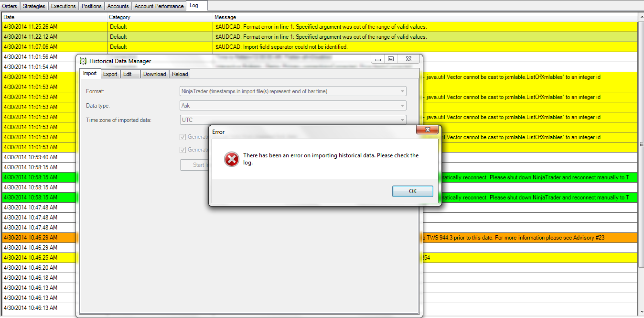Click the Historical Data Manager window title text
Image resolution: width=644 pixels, height=318 pixels.
click(120, 61)
